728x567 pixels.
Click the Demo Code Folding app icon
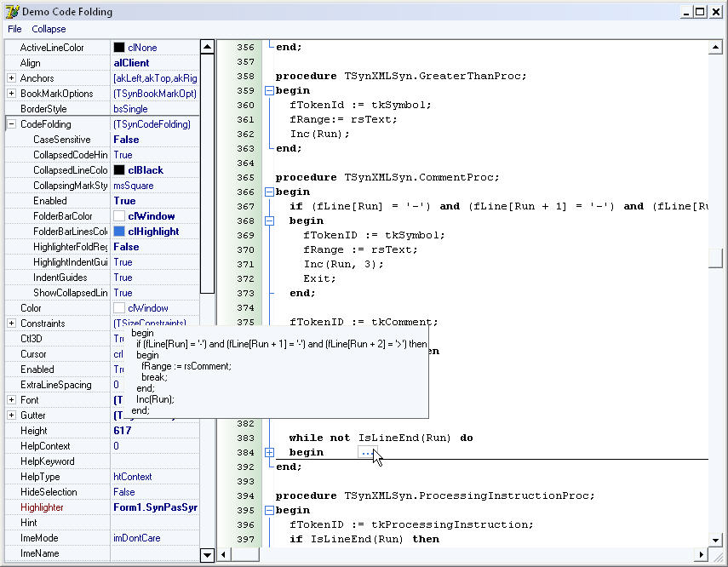[13, 12]
